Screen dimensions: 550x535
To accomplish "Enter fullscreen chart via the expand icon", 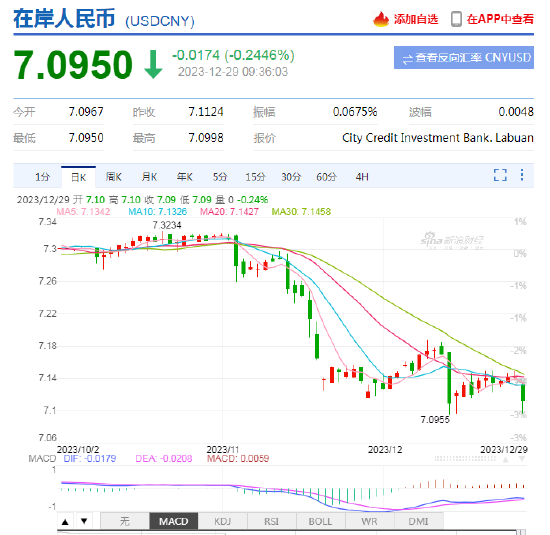I will (x=500, y=175).
